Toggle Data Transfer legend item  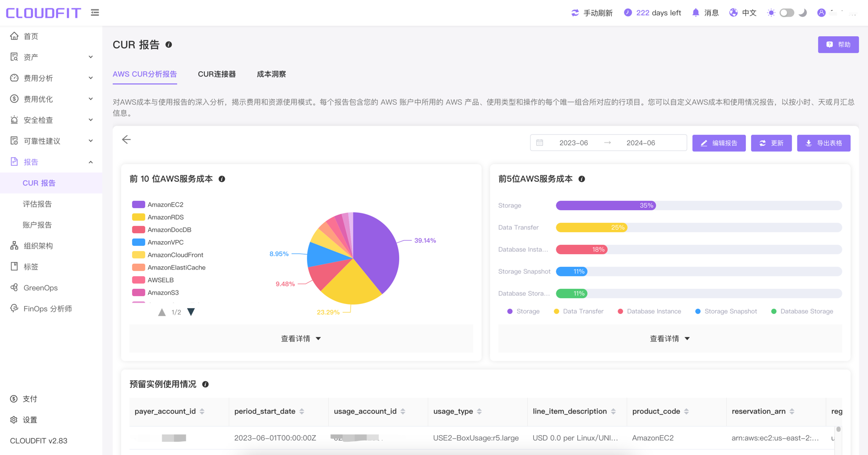pos(578,311)
